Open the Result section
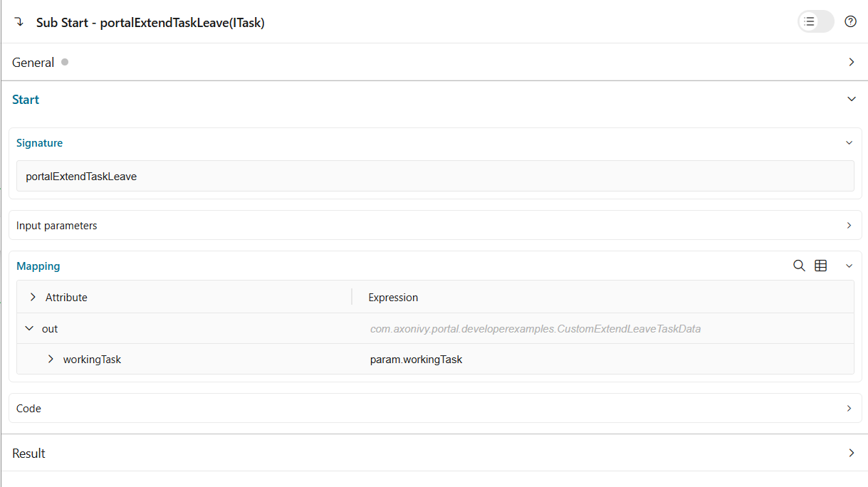Image resolution: width=868 pixels, height=487 pixels. click(x=852, y=453)
